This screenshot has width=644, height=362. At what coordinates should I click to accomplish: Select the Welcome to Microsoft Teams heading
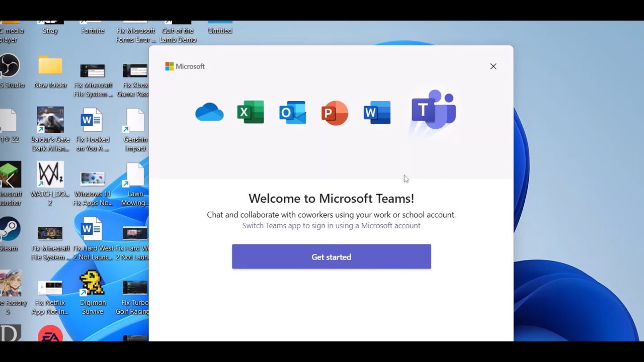(332, 199)
